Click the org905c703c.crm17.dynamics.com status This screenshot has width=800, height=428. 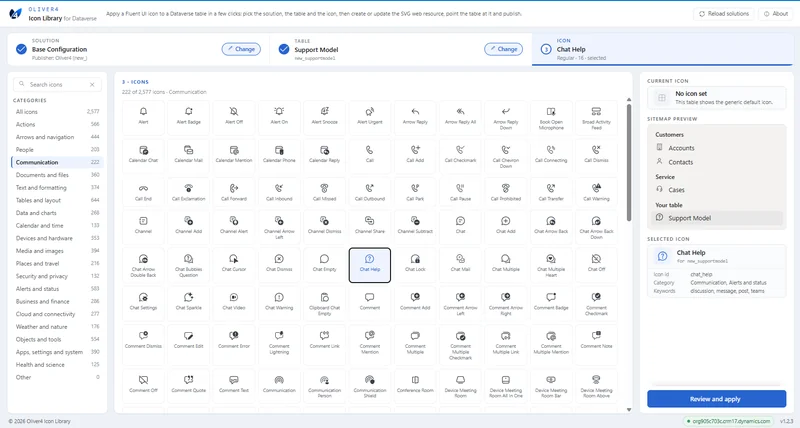point(728,421)
